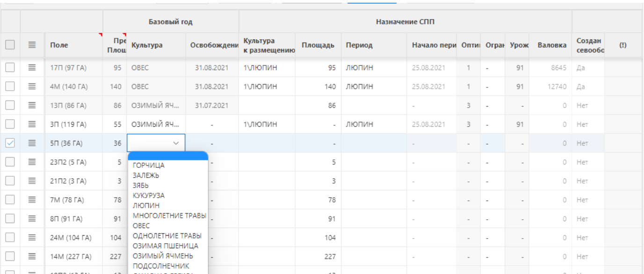
Task: Click row menu icon for 13П (86 ГА)
Action: (32, 105)
